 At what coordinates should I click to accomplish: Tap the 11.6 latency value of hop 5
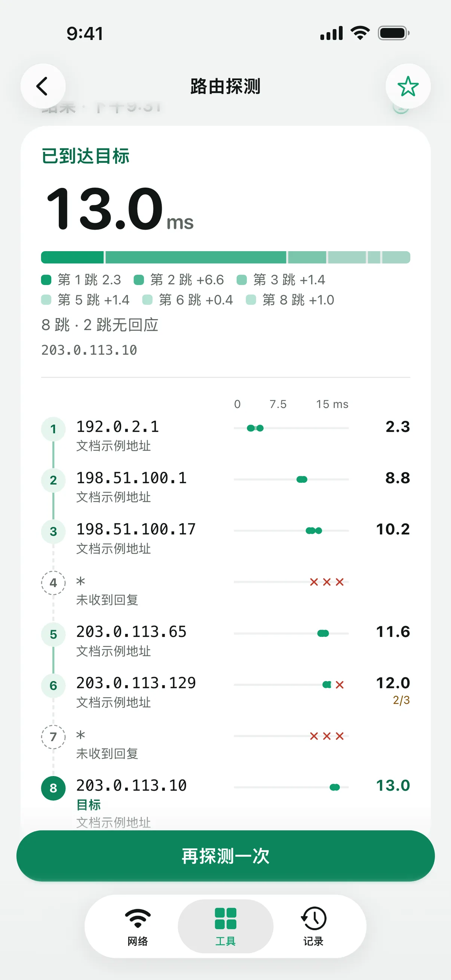[x=393, y=632]
